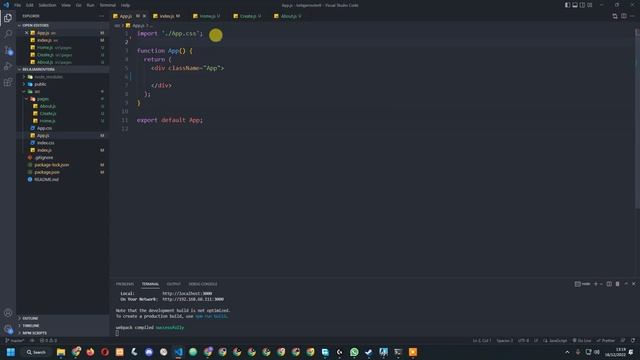Click the master branch indicator in the status bar
This screenshot has height=360, width=640.
coord(14,340)
